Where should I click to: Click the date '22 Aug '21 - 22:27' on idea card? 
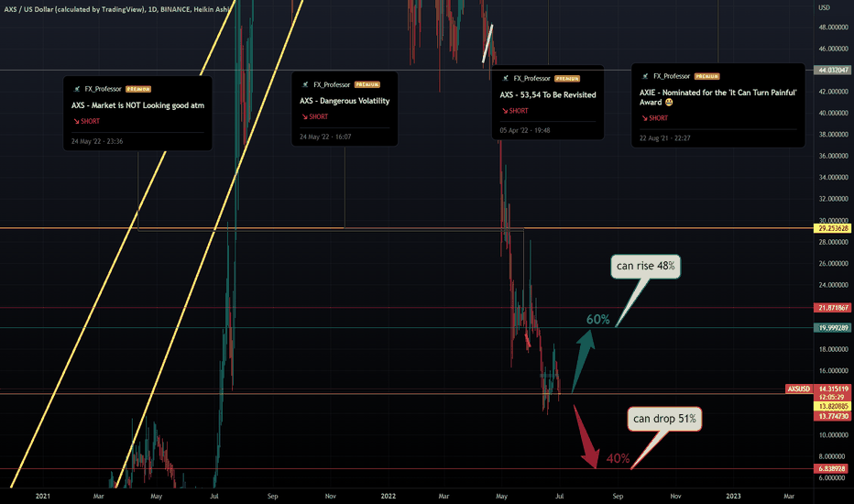pos(665,137)
